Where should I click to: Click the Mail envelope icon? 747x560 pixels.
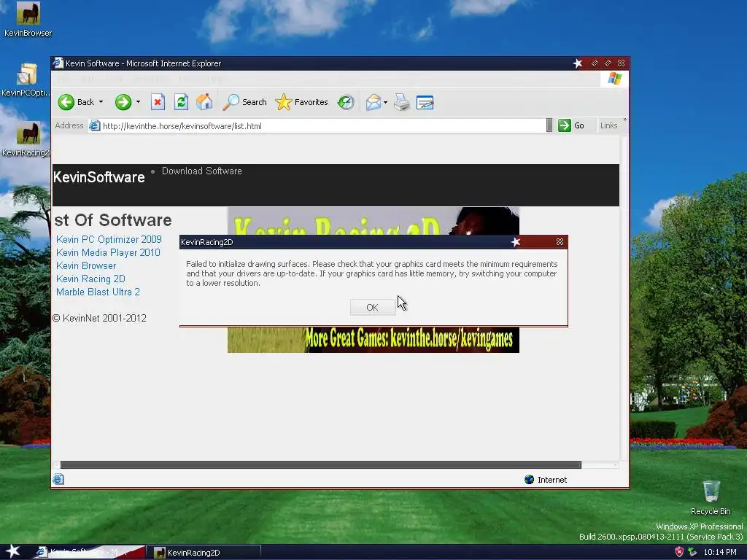coord(373,102)
